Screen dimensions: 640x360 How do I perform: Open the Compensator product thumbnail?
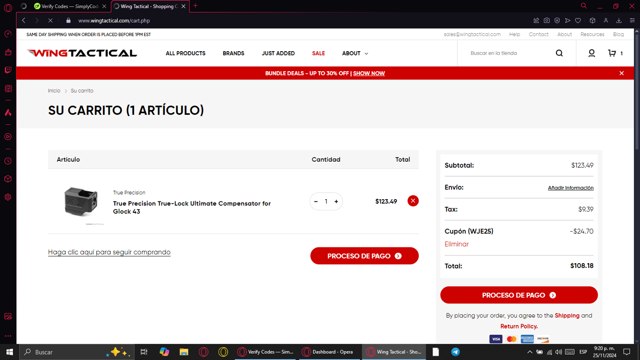[x=81, y=202]
